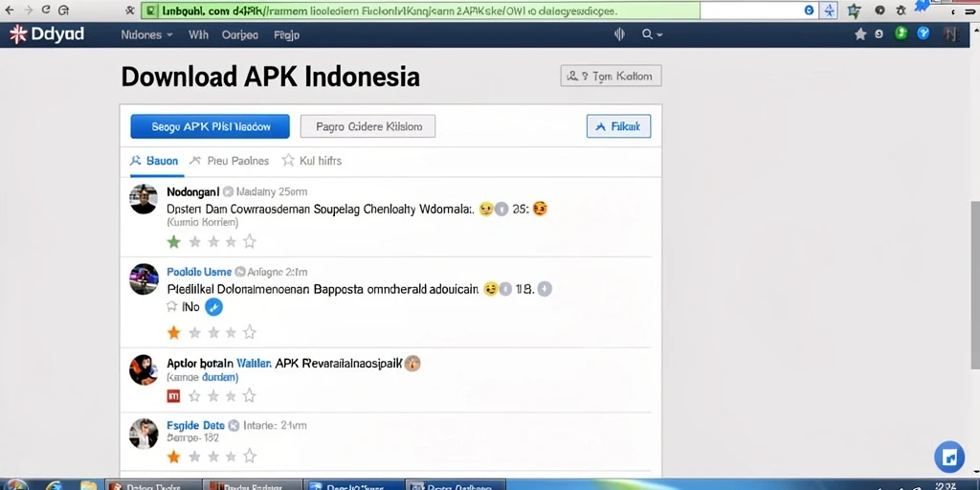Open the search dropdown in the site header
The height and width of the screenshot is (490, 980).
click(652, 34)
